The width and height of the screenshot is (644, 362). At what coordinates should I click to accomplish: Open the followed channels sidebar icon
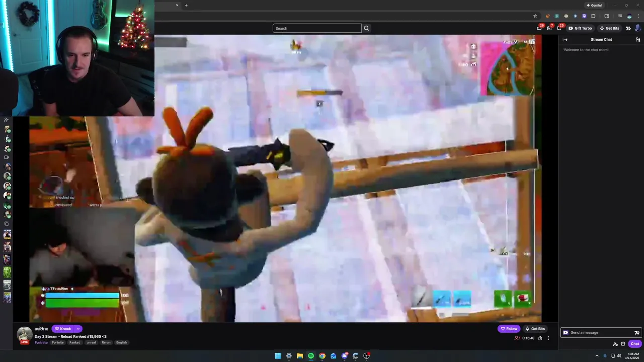pos(6,120)
